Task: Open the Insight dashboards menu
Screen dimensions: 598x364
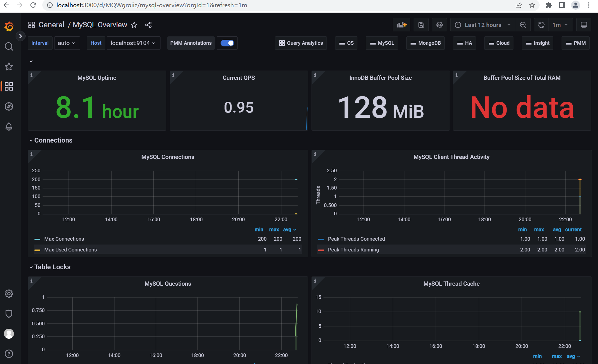Action: coord(538,43)
